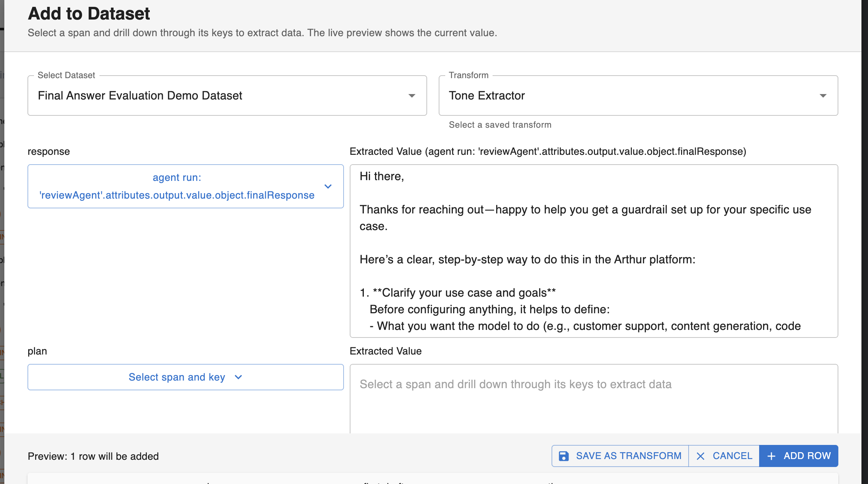Click the 'plan' column label
The image size is (868, 484).
coord(37,351)
